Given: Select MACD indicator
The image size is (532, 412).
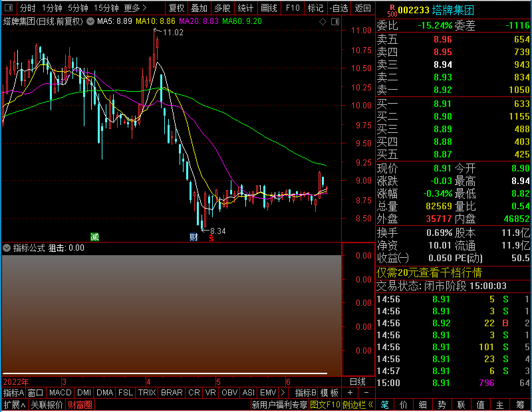Looking at the screenshot, I should click(60, 393).
